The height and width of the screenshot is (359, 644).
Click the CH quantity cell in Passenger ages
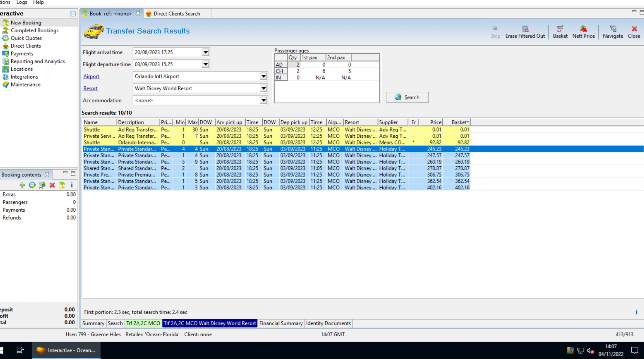click(x=294, y=71)
